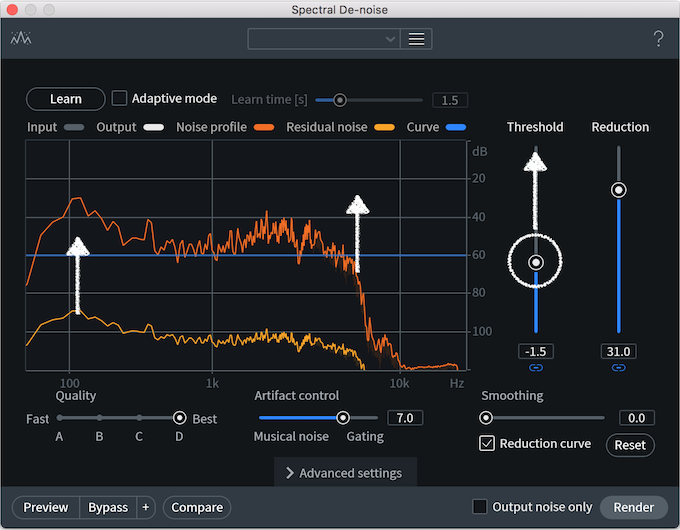Set Quality to position A
This screenshot has width=680, height=530.
click(x=59, y=418)
